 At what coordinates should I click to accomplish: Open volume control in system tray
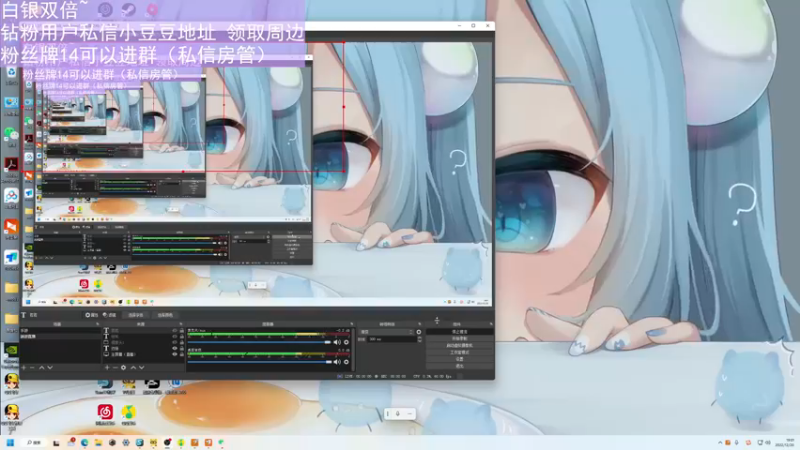click(x=768, y=443)
